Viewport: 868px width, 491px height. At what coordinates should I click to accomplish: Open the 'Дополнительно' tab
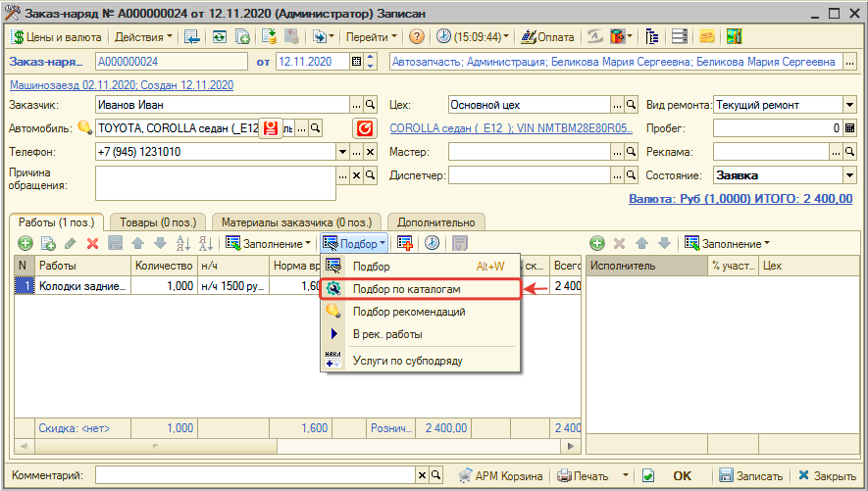tap(436, 222)
